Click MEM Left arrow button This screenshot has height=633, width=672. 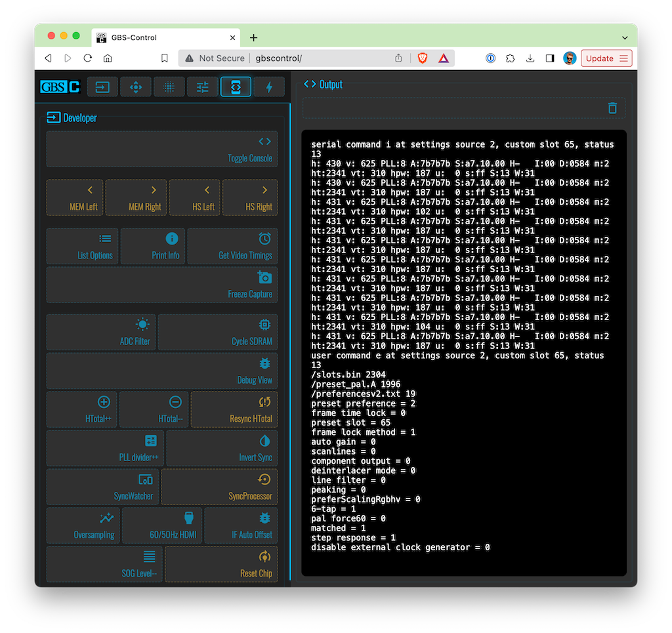tap(75, 197)
